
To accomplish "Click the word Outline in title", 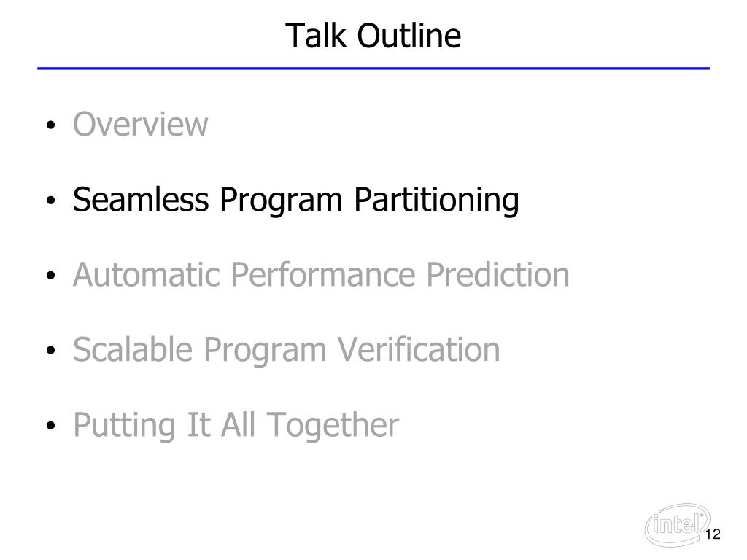I will (x=409, y=36).
